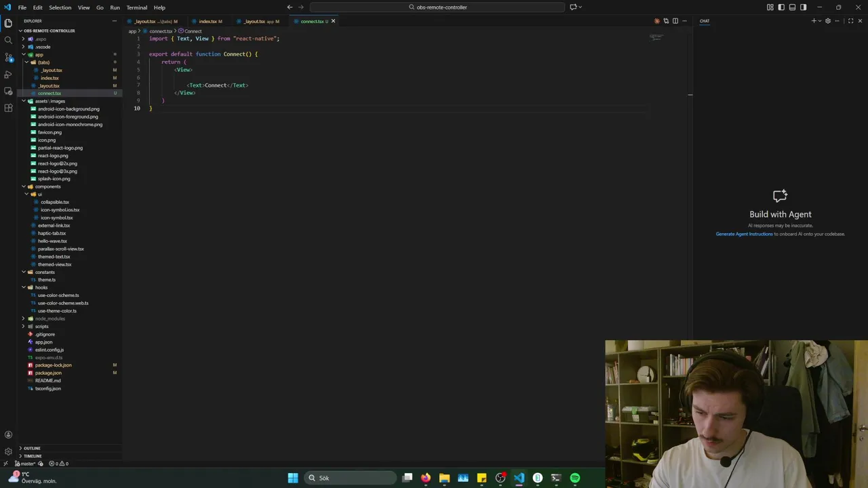Close the chat panel

click(860, 21)
